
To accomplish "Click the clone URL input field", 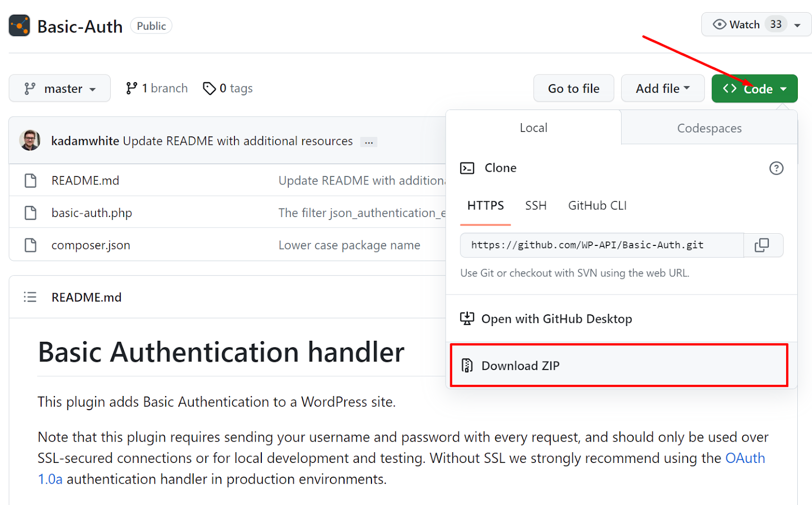I will coord(602,245).
